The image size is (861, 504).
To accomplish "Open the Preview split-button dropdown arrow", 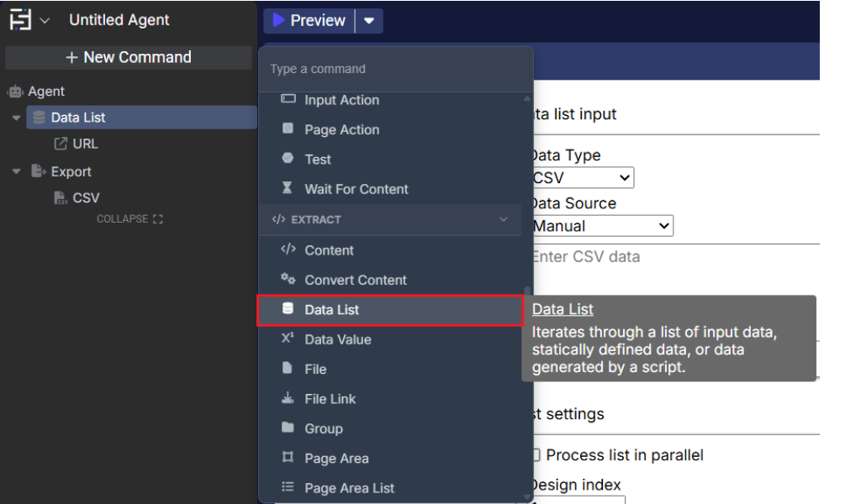I will [x=369, y=21].
